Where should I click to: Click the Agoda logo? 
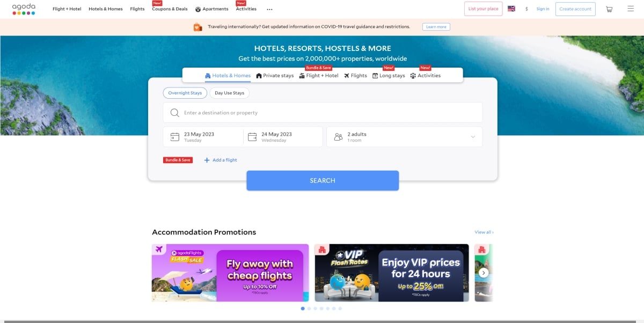pos(24,9)
